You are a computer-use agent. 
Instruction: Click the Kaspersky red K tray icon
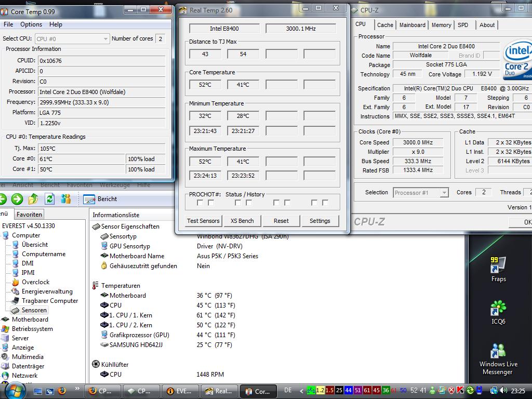460,391
